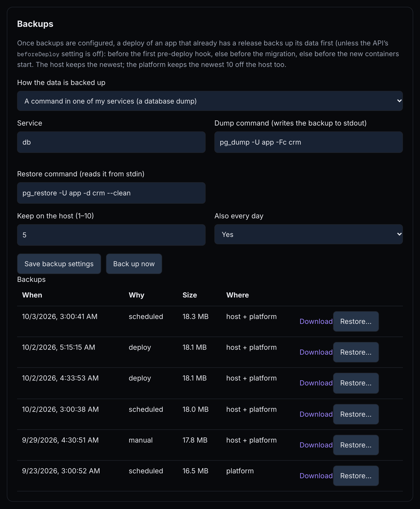Restore the 10/2/2026 4:33:53 AM backup
Screen dimensions: 420x509
(x=356, y=383)
